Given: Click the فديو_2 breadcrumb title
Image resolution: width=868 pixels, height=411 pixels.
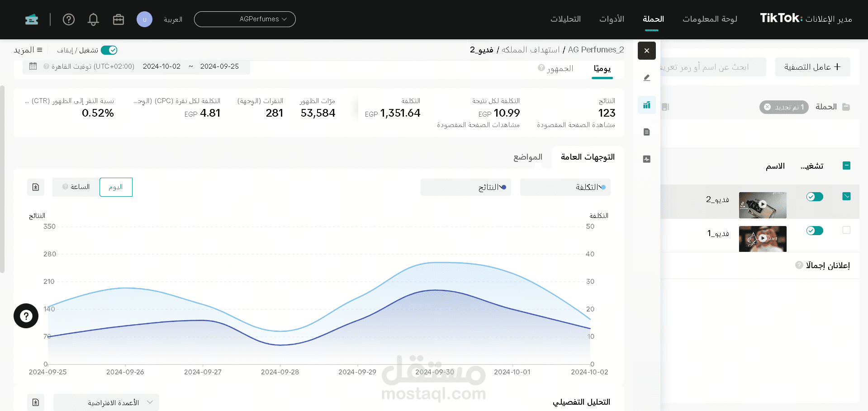Looking at the screenshot, I should (481, 50).
